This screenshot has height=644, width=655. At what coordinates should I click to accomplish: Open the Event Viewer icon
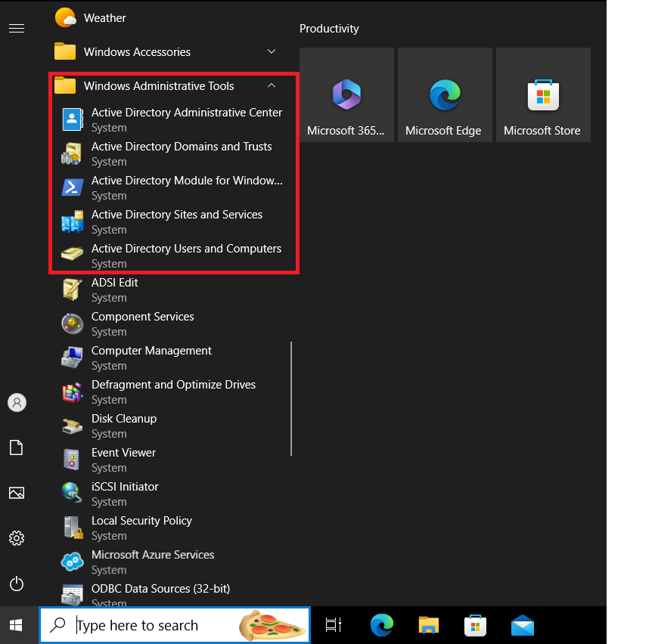pyautogui.click(x=72, y=460)
